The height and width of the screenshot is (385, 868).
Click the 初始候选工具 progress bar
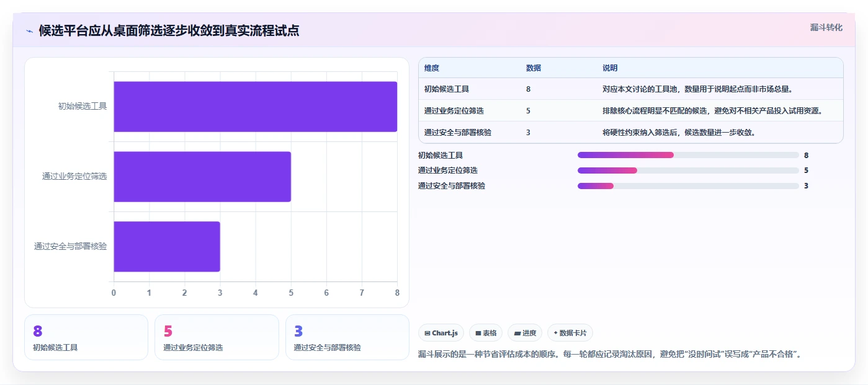(x=688, y=155)
